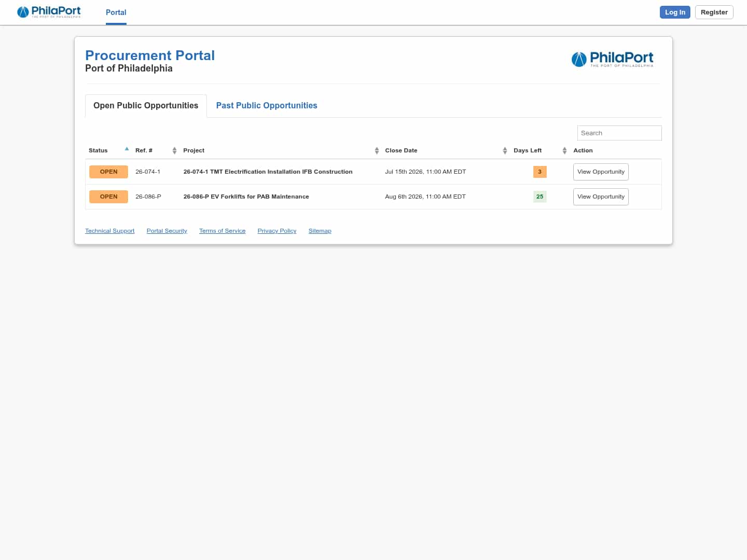Click the PhilaPort logo in top navigation
Viewport: 747px width, 560px height.
click(x=49, y=12)
